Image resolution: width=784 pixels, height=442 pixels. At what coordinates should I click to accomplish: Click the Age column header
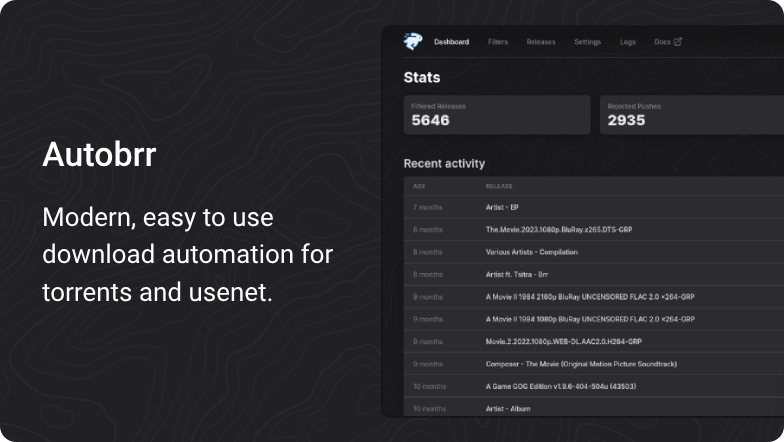tap(418, 186)
